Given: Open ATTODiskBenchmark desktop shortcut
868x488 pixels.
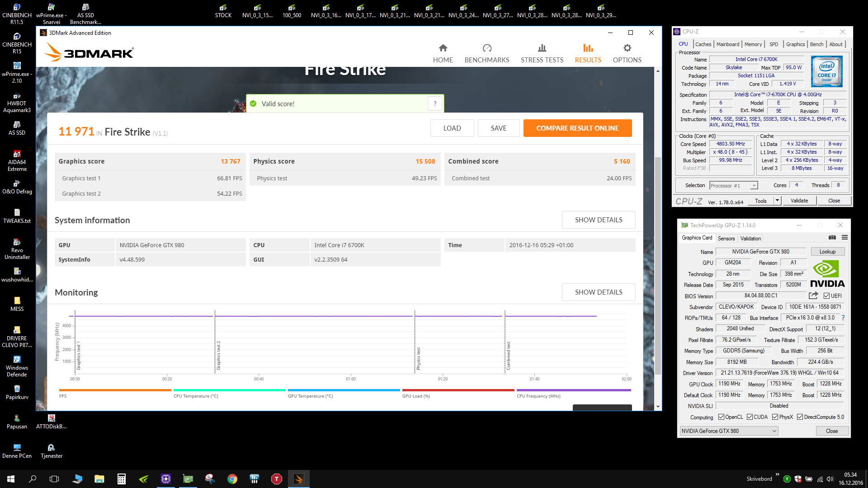Looking at the screenshot, I should coord(51,422).
